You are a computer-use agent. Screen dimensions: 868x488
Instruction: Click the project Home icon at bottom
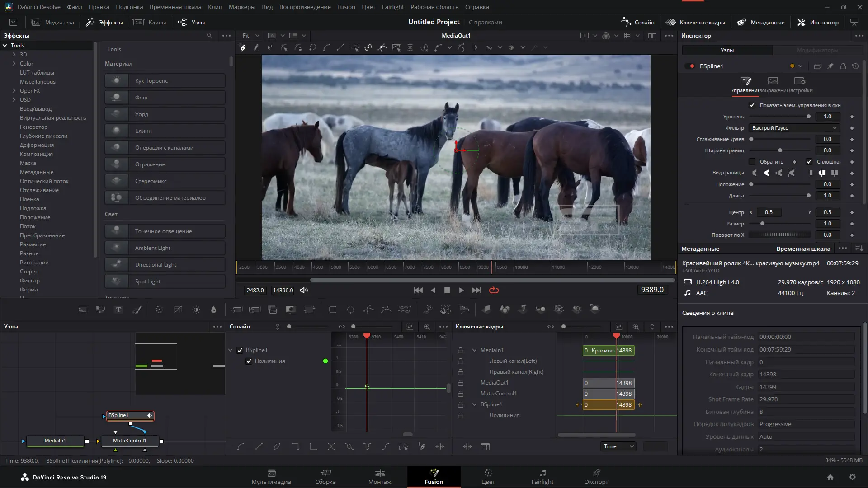point(830,477)
